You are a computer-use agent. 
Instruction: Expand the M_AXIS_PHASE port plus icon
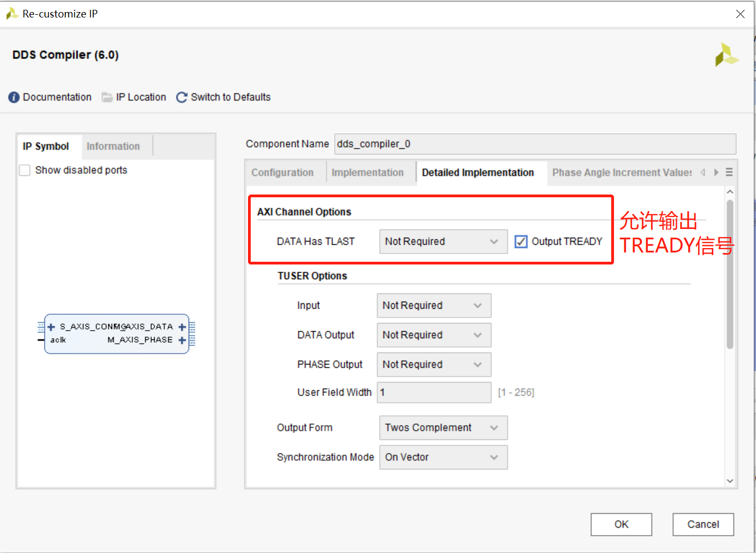(x=182, y=340)
